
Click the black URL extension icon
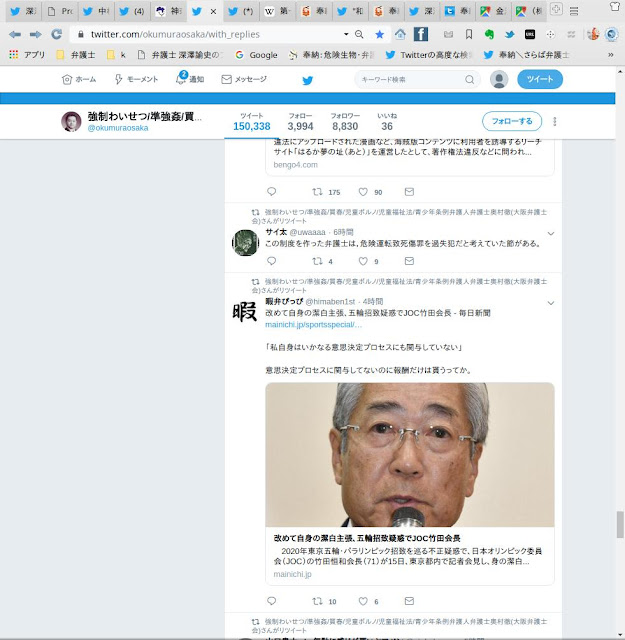pyautogui.click(x=530, y=35)
